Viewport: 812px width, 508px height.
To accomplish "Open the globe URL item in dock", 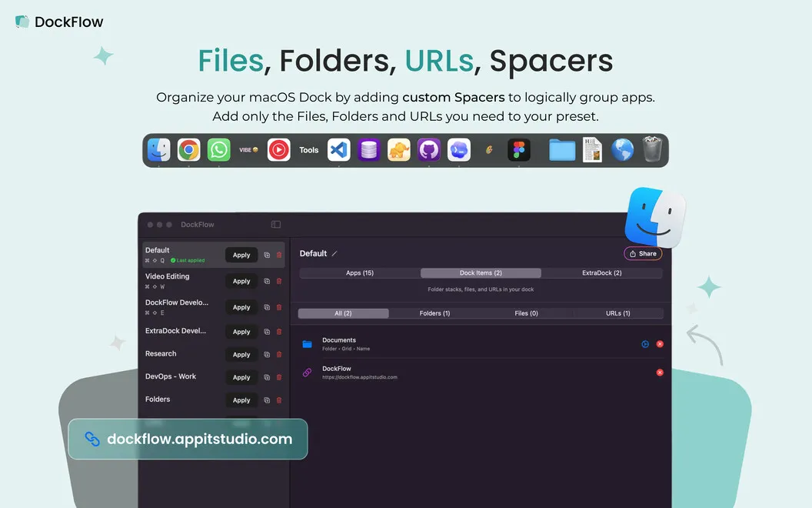I will click(x=622, y=150).
